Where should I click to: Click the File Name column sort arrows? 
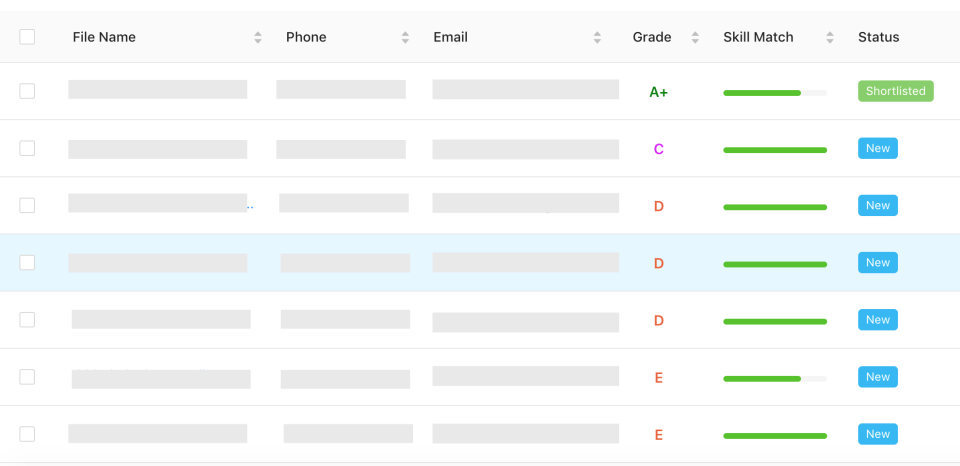tap(258, 38)
